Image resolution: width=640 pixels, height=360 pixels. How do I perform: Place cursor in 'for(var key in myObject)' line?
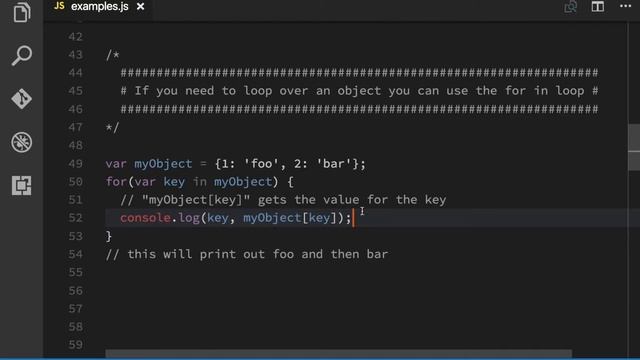[200, 182]
